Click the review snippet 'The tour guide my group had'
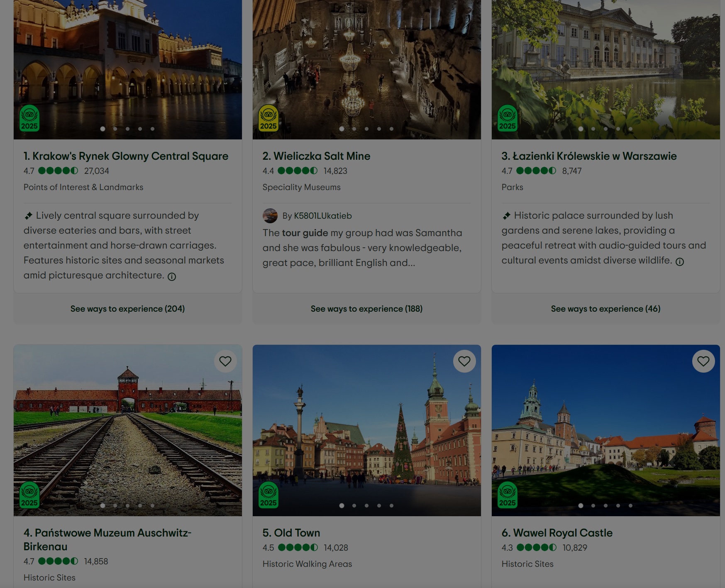The height and width of the screenshot is (588, 725). 362,248
